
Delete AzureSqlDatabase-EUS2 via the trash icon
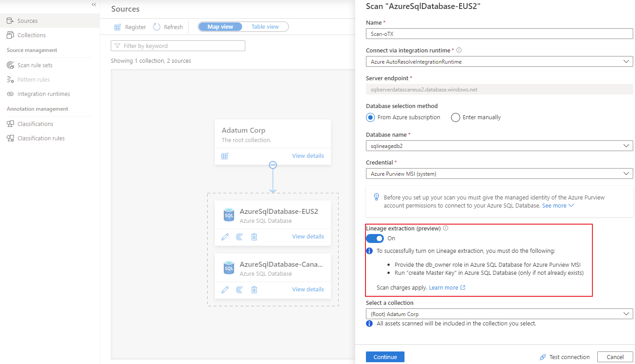click(x=254, y=236)
